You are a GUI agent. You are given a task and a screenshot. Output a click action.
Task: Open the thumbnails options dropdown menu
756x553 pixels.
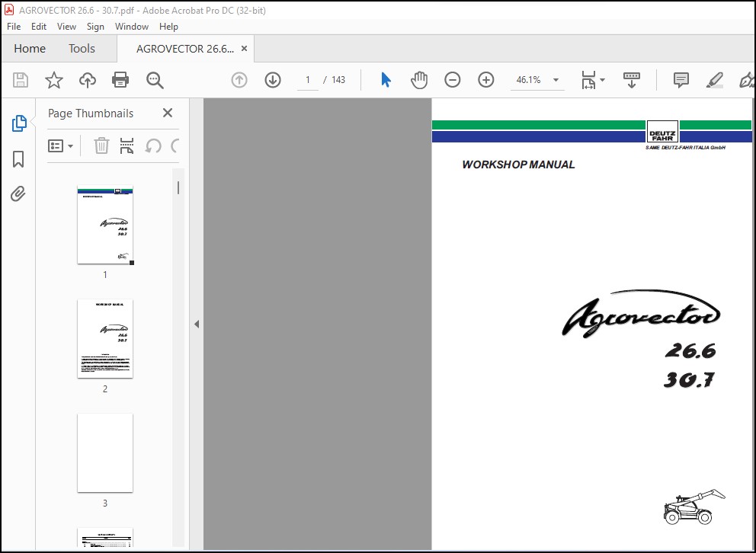tap(60, 145)
